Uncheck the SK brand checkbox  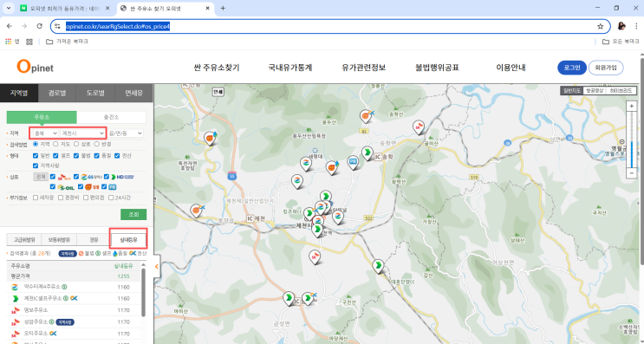pyautogui.click(x=53, y=177)
